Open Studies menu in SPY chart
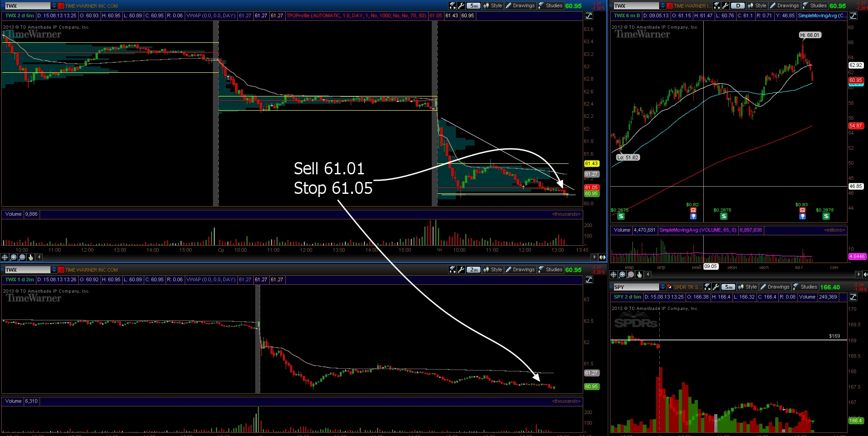Screen dimensions: 868x436 (x=805, y=287)
